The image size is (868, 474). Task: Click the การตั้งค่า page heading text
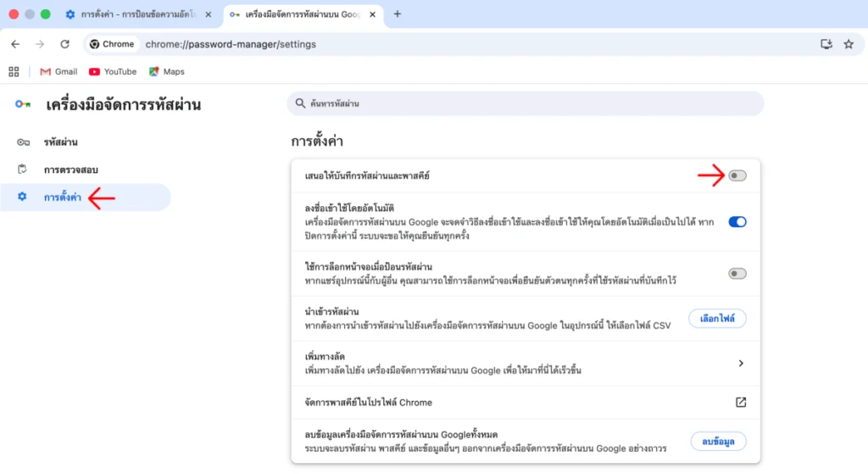pyautogui.click(x=317, y=142)
